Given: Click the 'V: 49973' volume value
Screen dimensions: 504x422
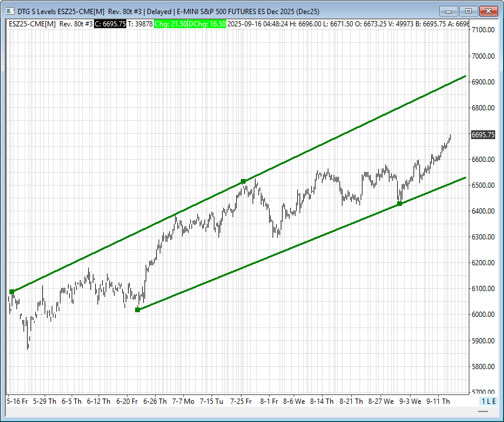Looking at the screenshot, I should point(401,24).
